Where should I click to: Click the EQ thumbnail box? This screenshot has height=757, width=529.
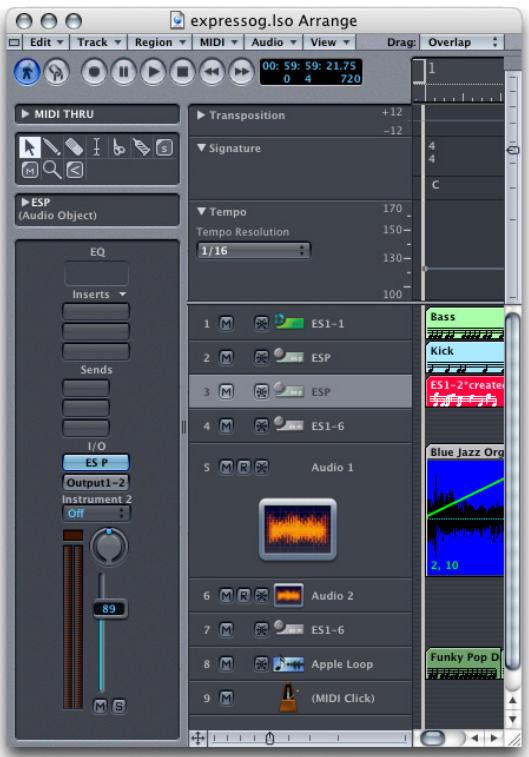97,273
